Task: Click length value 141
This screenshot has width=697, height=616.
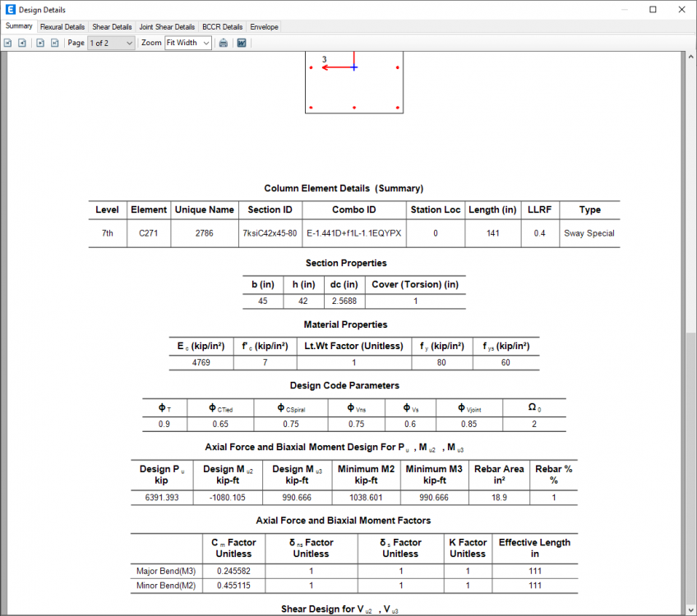Action: pos(493,233)
